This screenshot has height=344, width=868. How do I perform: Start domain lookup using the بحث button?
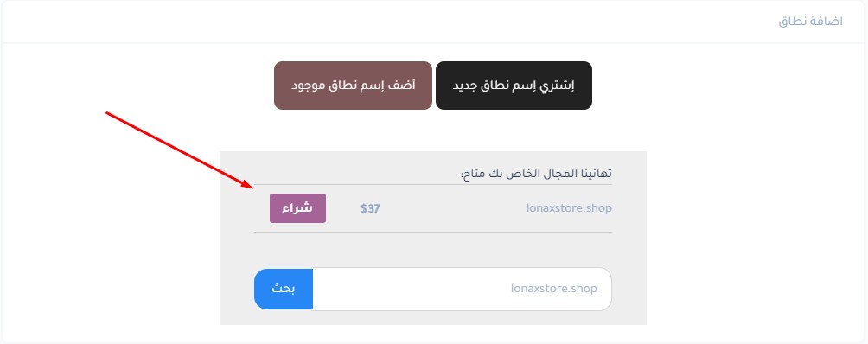(x=284, y=289)
